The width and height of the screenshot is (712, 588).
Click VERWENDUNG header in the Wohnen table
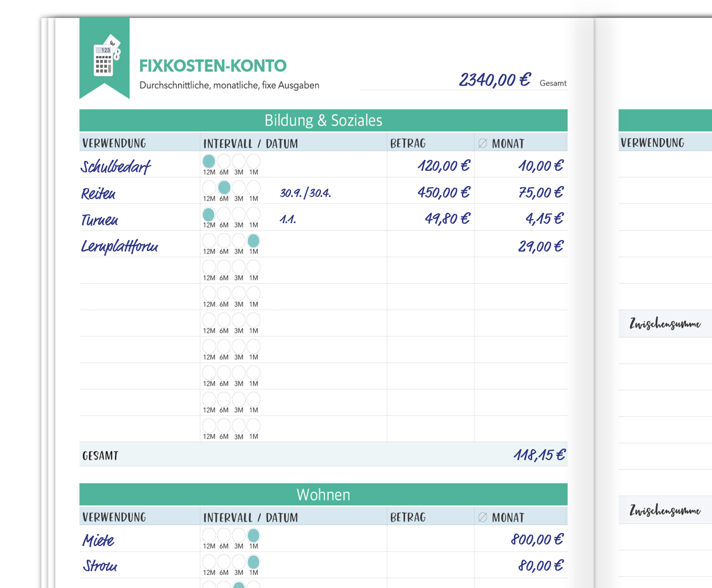coord(114,517)
